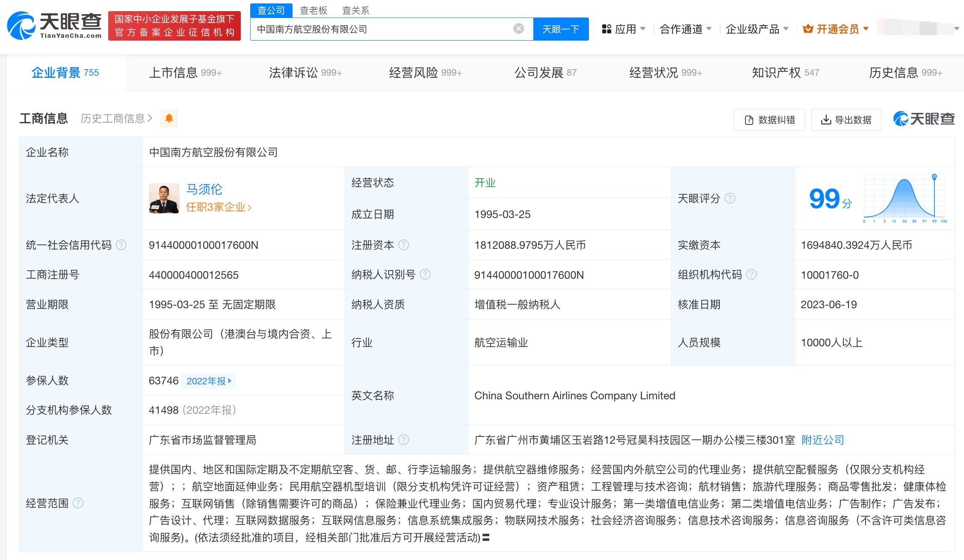The height and width of the screenshot is (560, 964).
Task: Select the registered capital value 1812088.9795万人民币
Action: [x=530, y=245]
